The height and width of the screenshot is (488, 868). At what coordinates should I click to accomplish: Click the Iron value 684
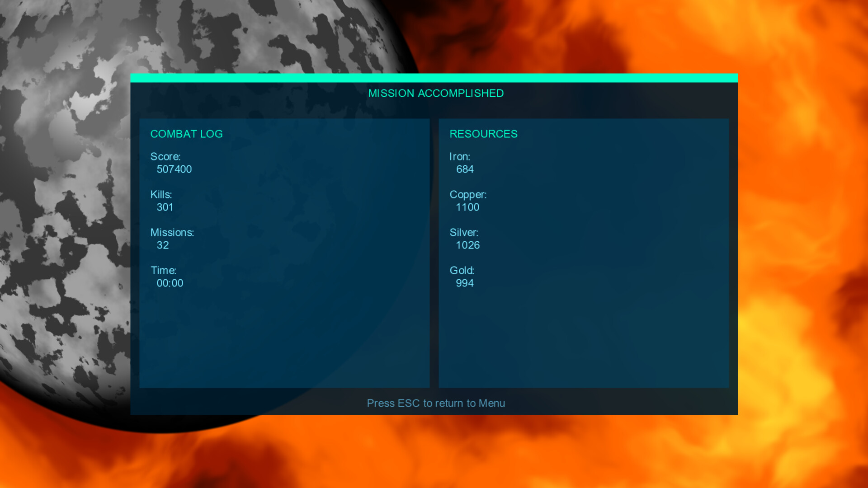[x=465, y=169]
